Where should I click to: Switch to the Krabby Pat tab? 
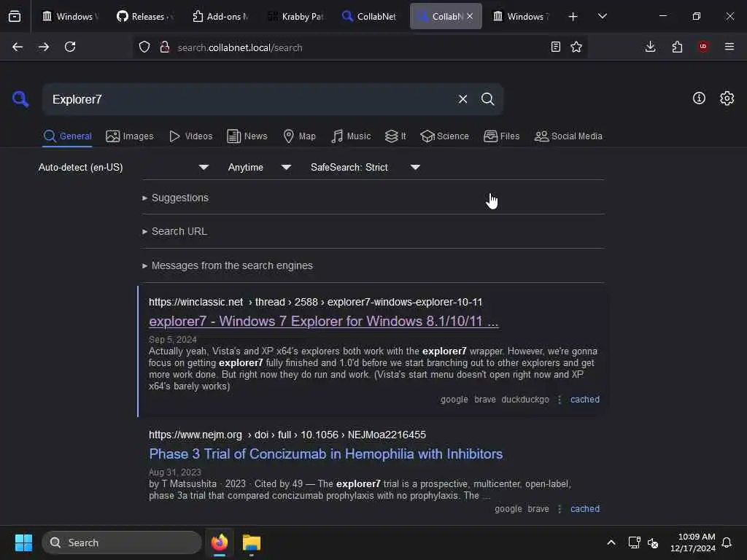click(295, 17)
